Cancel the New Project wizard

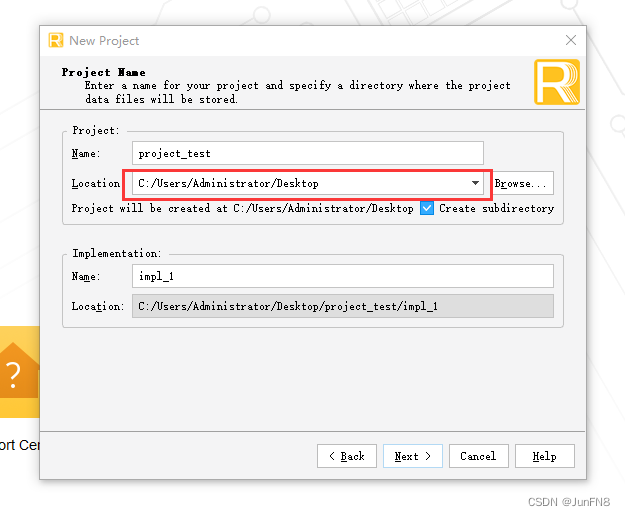(x=478, y=456)
